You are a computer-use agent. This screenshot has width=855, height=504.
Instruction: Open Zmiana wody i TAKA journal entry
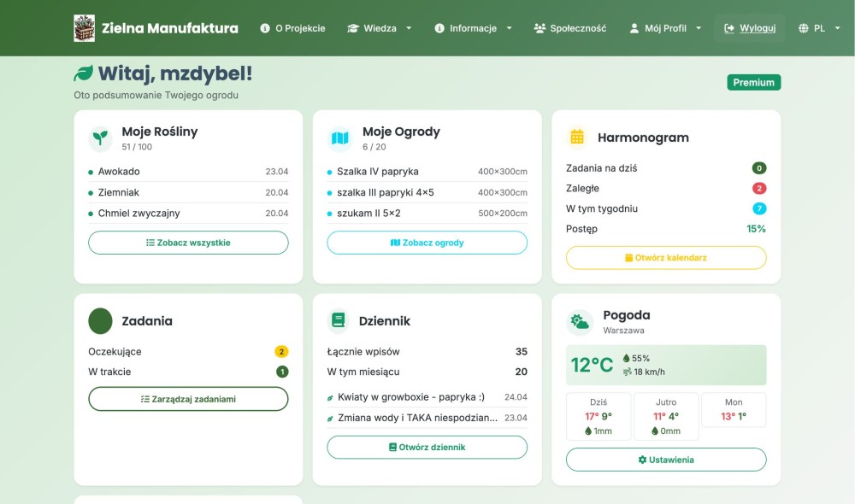(x=427, y=418)
